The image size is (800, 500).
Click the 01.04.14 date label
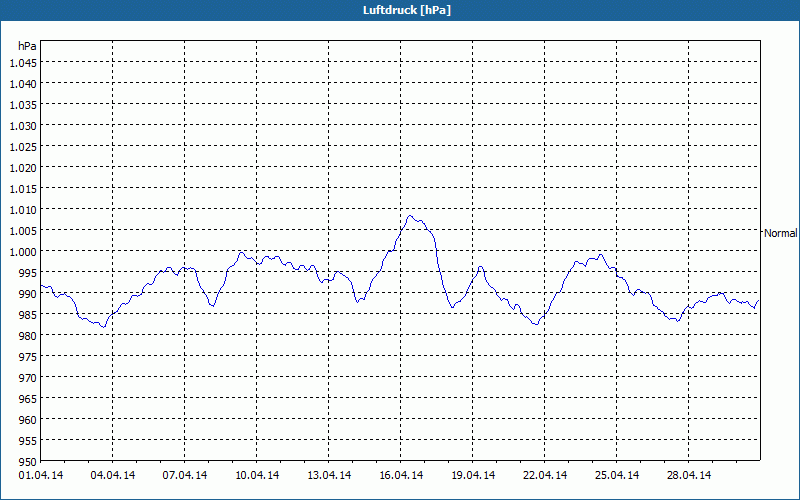pyautogui.click(x=41, y=475)
